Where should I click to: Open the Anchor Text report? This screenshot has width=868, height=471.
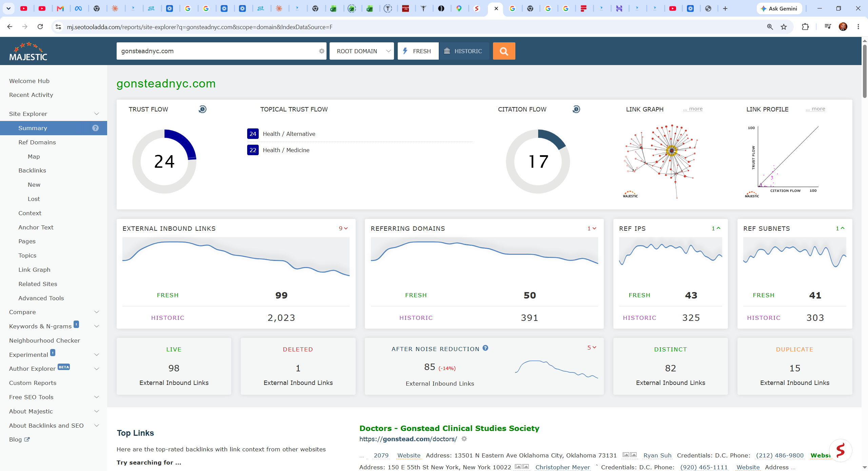click(x=36, y=227)
